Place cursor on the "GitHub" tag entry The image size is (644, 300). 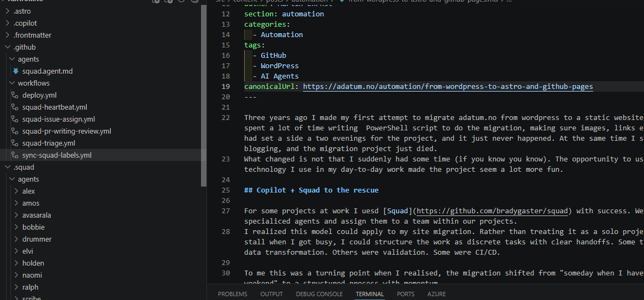273,56
